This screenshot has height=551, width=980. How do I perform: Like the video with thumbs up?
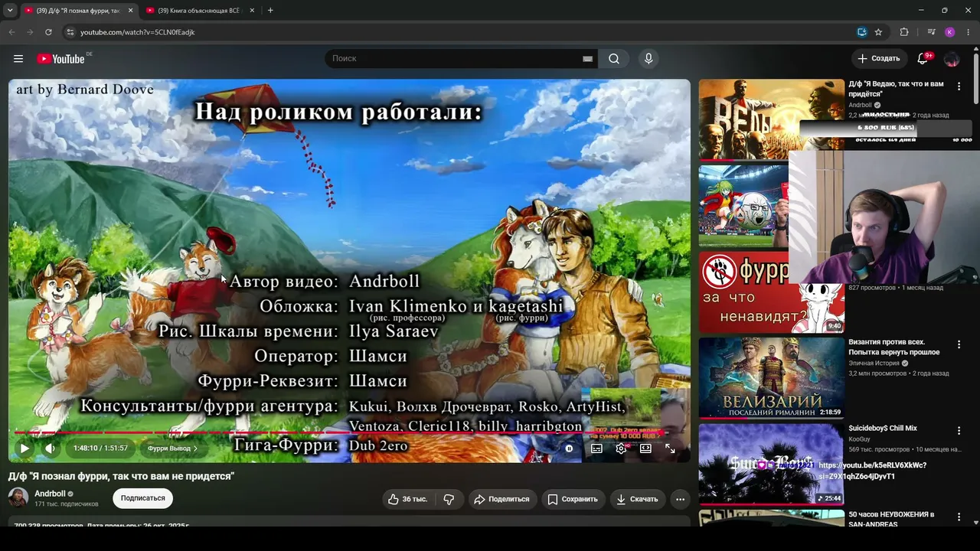407,499
